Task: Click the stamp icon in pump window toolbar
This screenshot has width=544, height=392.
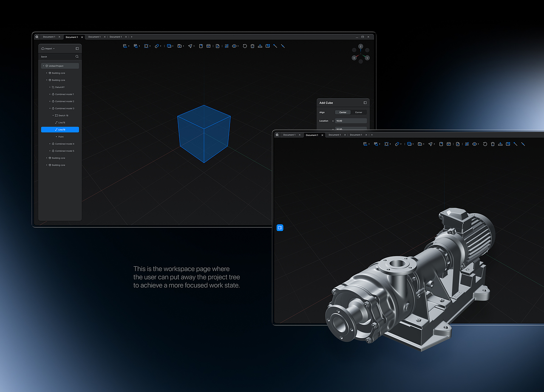Action: pos(500,144)
